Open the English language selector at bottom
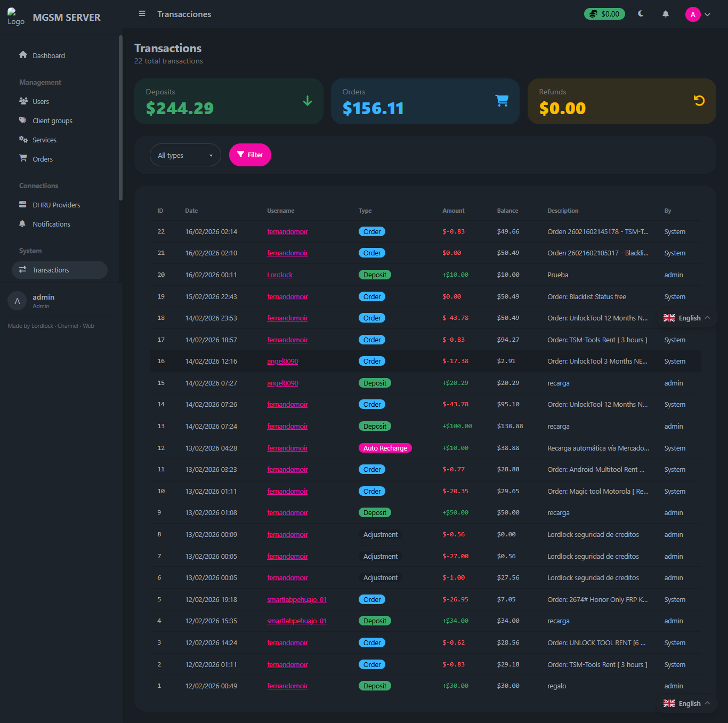Image resolution: width=728 pixels, height=723 pixels. click(x=687, y=703)
